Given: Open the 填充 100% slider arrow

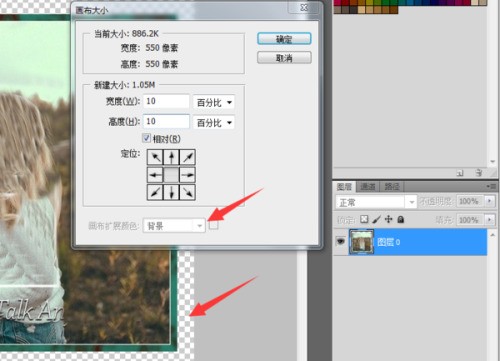Looking at the screenshot, I should pos(489,220).
